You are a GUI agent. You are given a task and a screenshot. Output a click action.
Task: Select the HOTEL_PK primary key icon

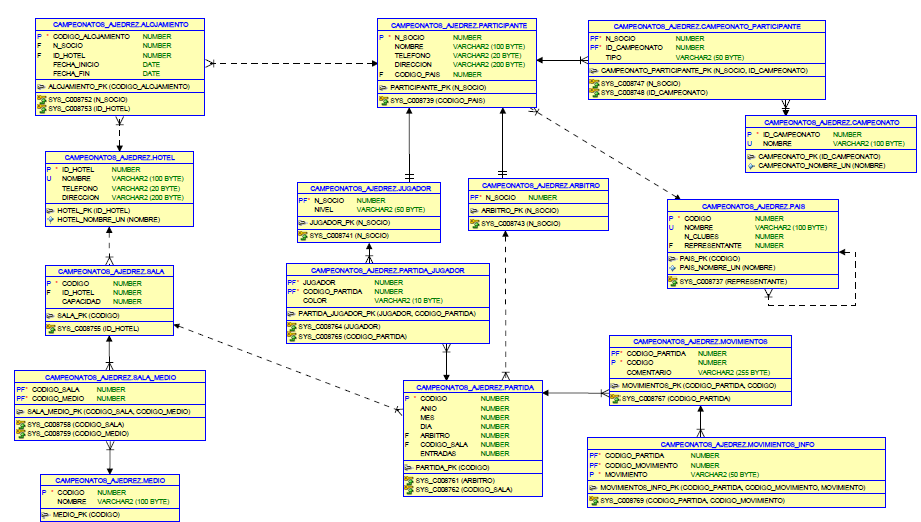[x=51, y=210]
